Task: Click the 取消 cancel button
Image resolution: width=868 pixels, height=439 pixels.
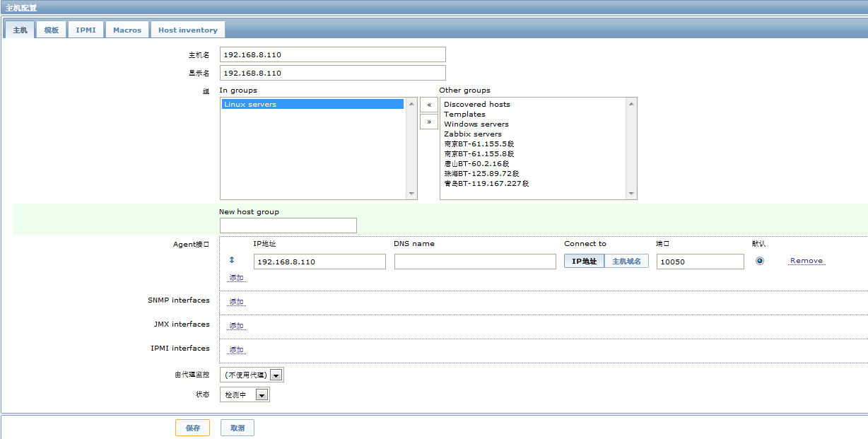Action: point(237,428)
